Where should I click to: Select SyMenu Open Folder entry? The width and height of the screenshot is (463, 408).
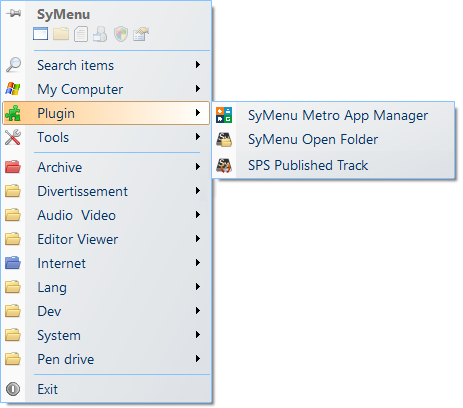(x=333, y=140)
